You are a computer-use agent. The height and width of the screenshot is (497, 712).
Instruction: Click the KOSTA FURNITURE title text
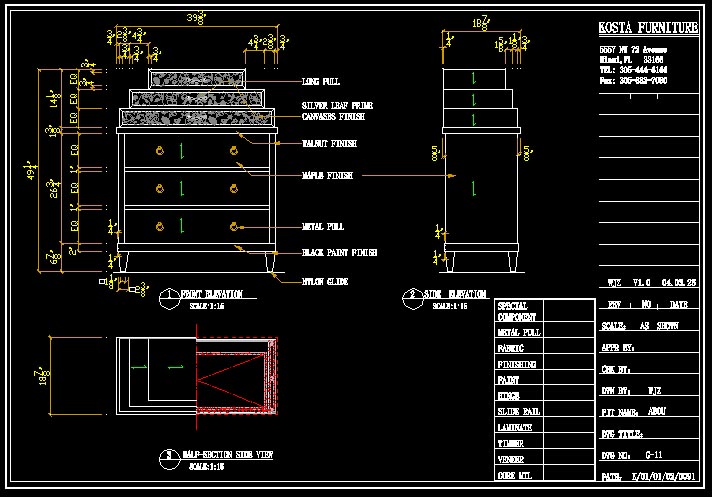[x=648, y=28]
